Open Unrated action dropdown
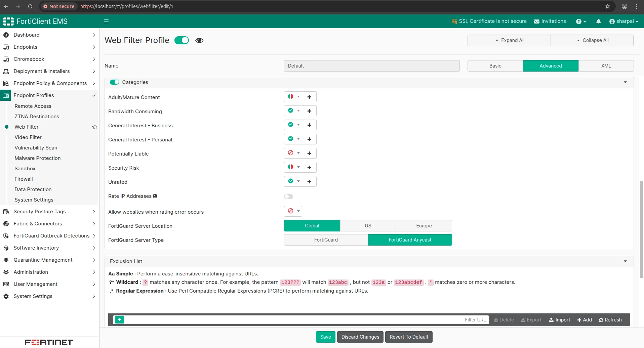 293,182
